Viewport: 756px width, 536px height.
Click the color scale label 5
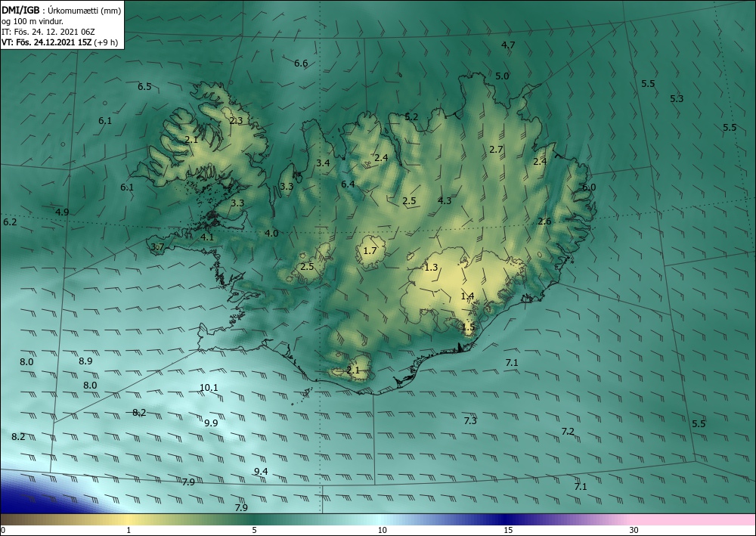254,531
